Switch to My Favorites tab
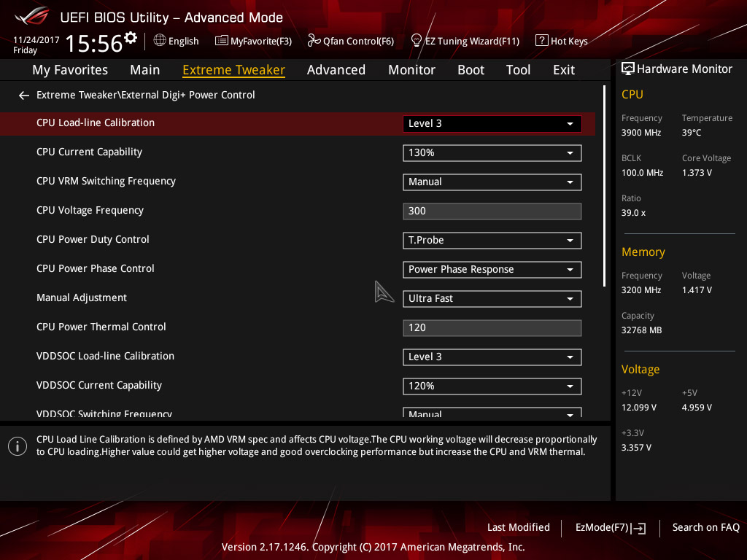 [x=70, y=70]
